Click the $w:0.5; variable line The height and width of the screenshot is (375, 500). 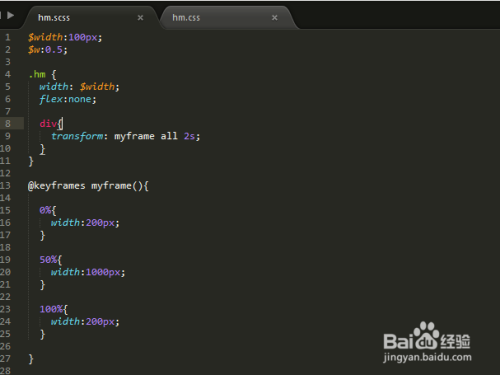(48, 50)
